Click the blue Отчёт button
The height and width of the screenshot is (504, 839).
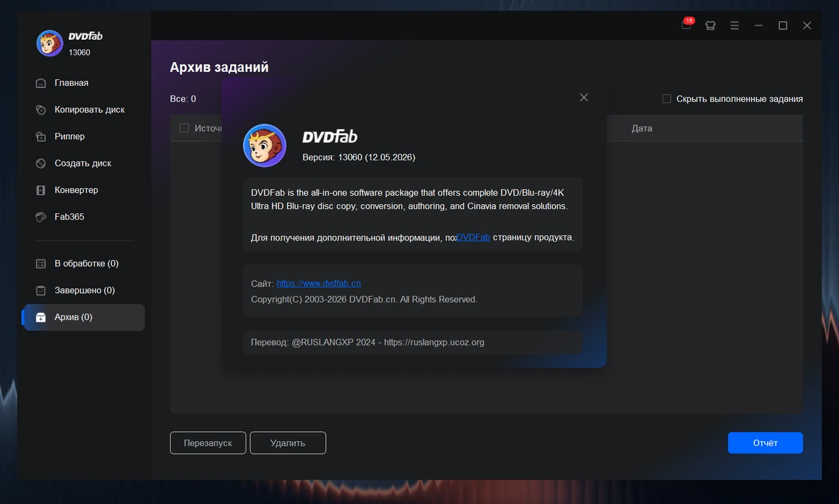click(x=765, y=443)
